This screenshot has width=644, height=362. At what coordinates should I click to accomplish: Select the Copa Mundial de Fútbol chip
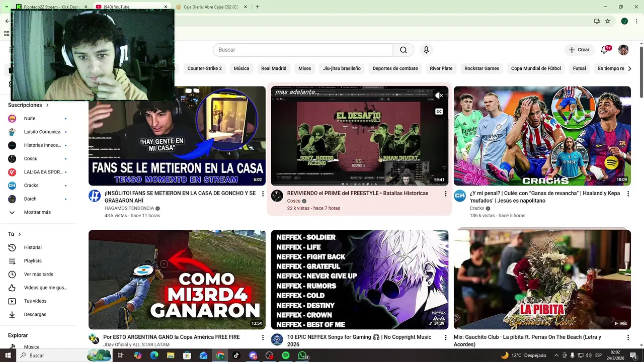(536, 68)
